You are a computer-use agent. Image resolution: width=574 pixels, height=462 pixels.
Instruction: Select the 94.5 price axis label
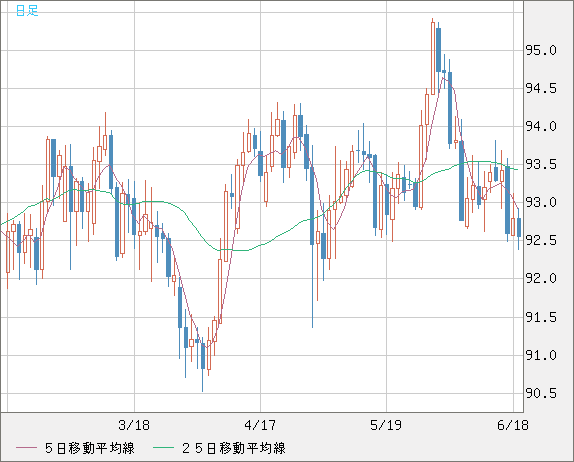pyautogui.click(x=541, y=88)
